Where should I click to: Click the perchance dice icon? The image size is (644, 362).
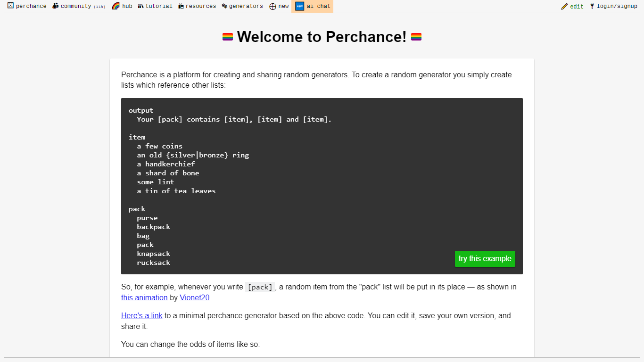coord(10,6)
